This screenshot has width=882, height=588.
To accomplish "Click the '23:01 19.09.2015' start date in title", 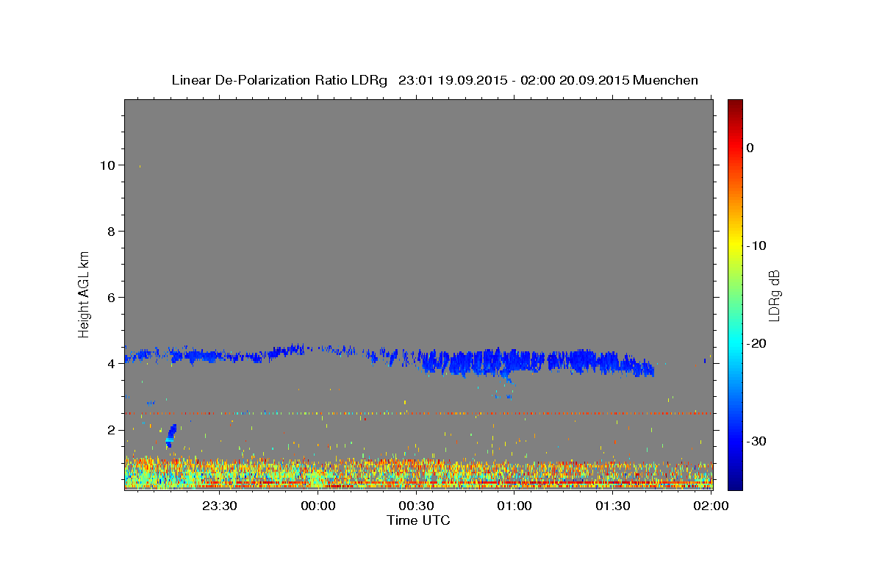I will tap(453, 80).
